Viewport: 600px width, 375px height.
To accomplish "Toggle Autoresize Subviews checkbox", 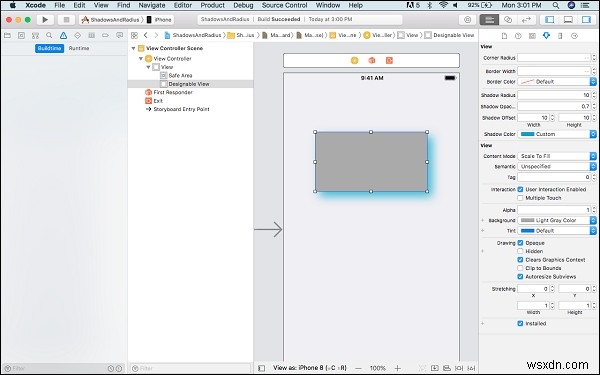I will 520,277.
